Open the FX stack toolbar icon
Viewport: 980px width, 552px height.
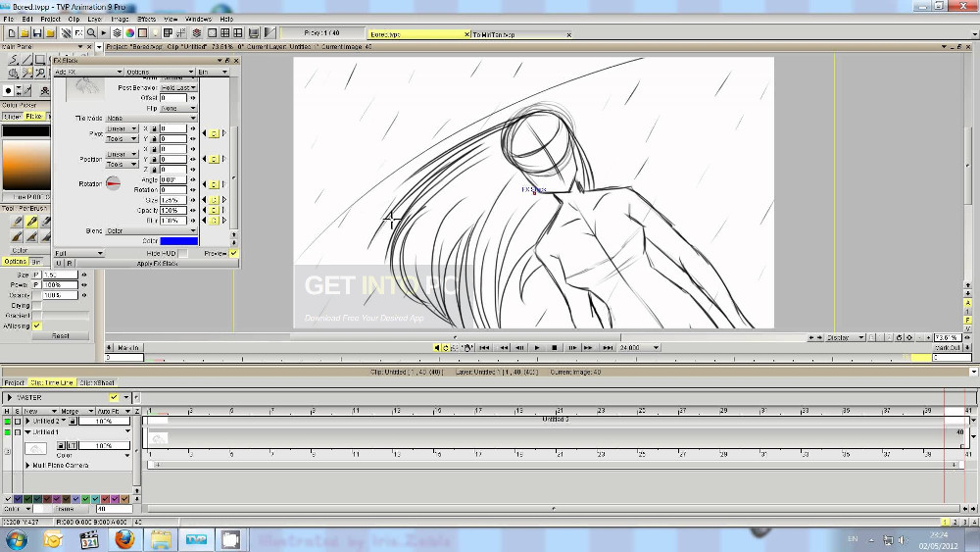(x=78, y=32)
